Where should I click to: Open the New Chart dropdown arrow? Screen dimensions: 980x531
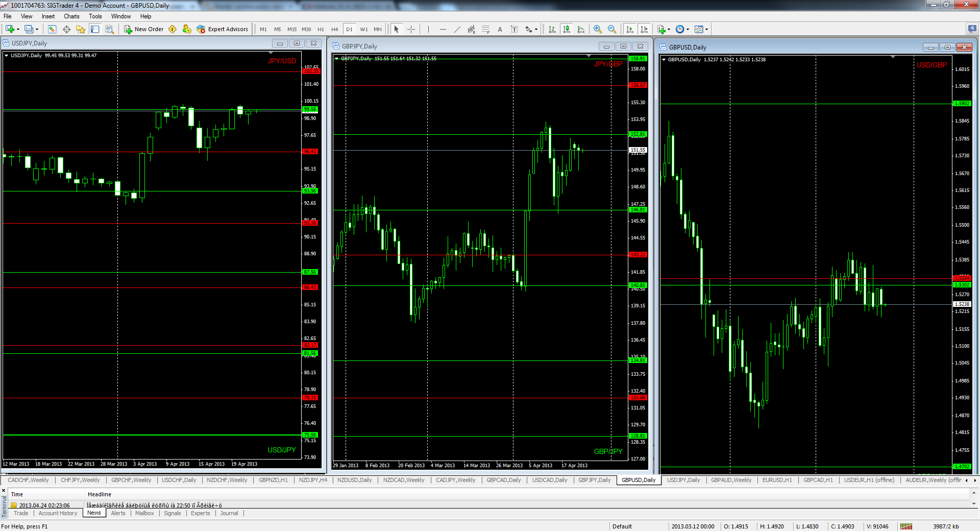[18, 29]
